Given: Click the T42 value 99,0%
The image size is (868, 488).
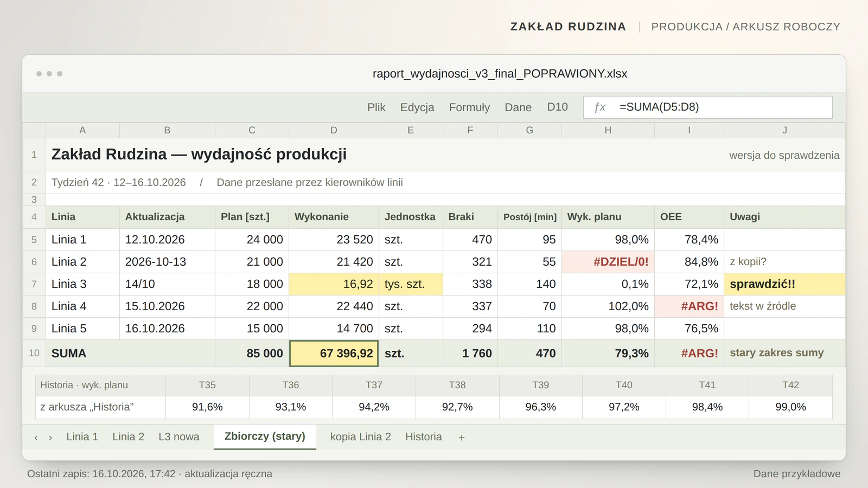Looking at the screenshot, I should click(790, 407).
